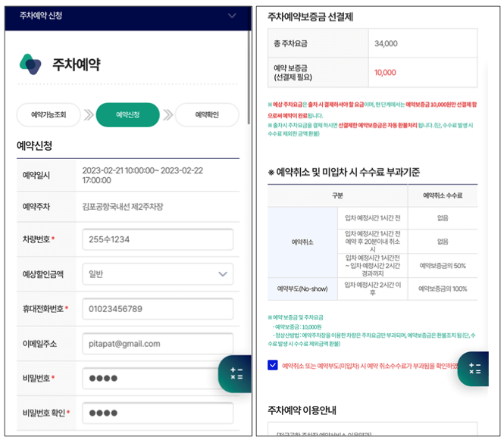
Task: Click the 예약부도(No-show) row label
Action: tap(302, 289)
